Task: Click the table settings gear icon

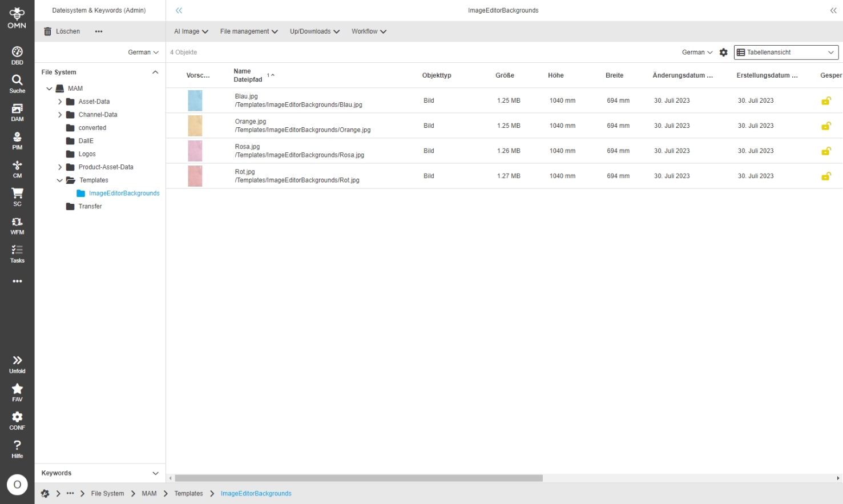Action: pos(723,53)
